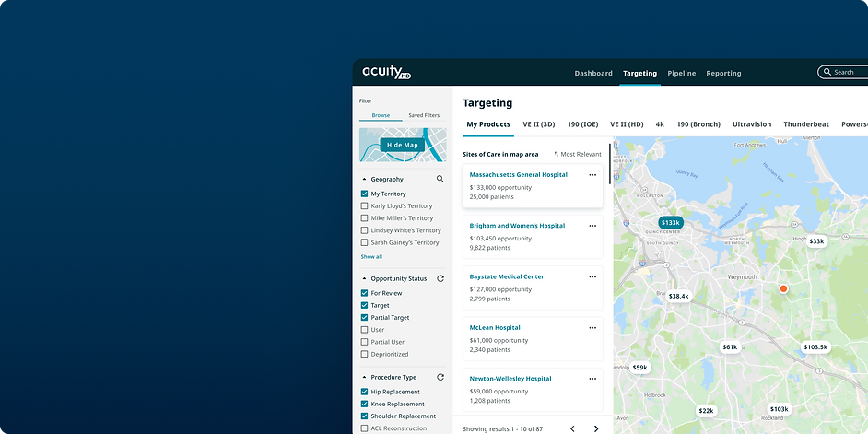Image resolution: width=868 pixels, height=434 pixels.
Task: Reset the Procedure Type filter
Action: click(440, 377)
